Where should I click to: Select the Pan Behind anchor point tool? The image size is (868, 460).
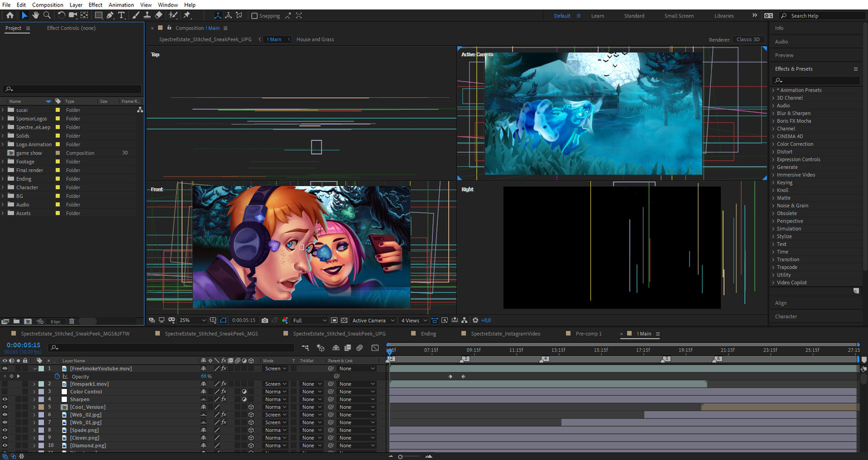point(85,15)
